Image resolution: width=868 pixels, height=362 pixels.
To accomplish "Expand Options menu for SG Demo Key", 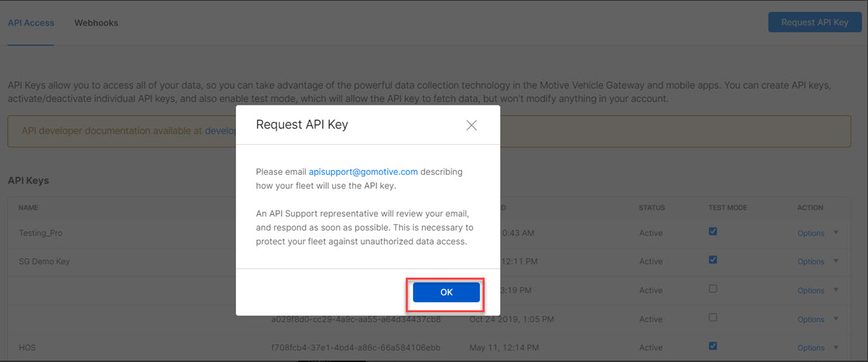I will point(811,262).
